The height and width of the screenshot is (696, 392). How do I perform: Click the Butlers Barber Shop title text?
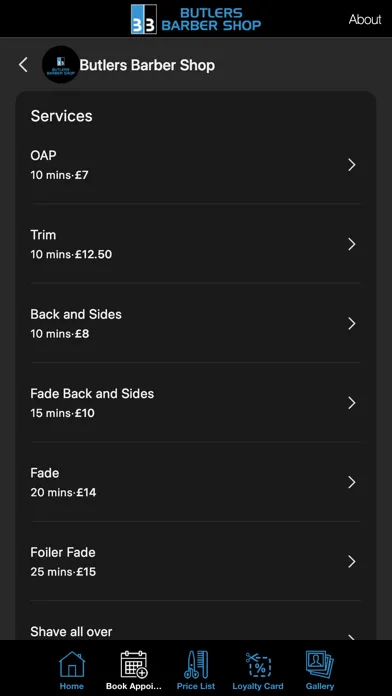[147, 65]
